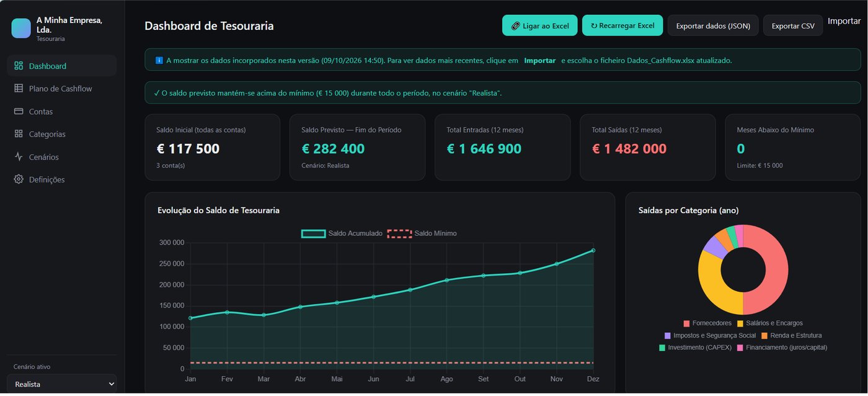Toggle Saldo Mínimo legend series
Viewport: 868px width, 396px height.
[x=422, y=233]
